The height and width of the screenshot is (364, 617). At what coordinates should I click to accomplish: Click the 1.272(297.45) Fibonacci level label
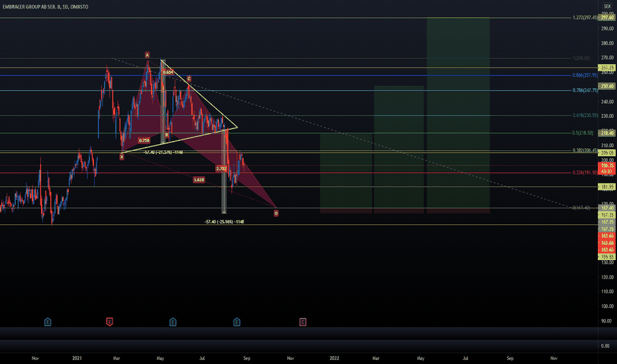coord(585,18)
